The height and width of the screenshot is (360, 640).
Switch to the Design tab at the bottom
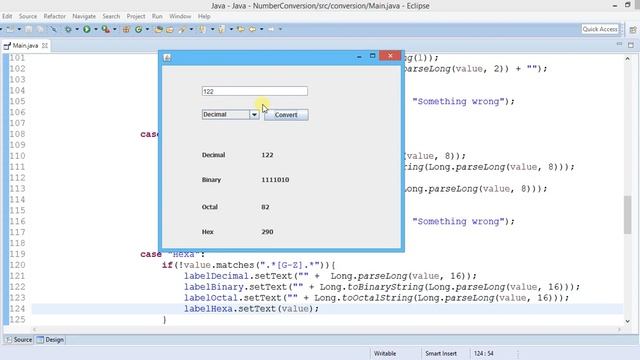tap(50, 340)
